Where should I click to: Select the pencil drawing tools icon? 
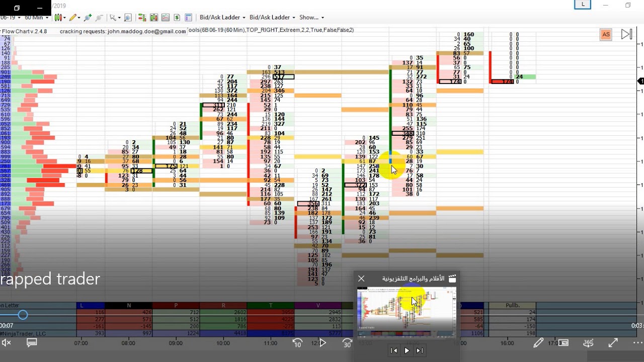pos(73,18)
